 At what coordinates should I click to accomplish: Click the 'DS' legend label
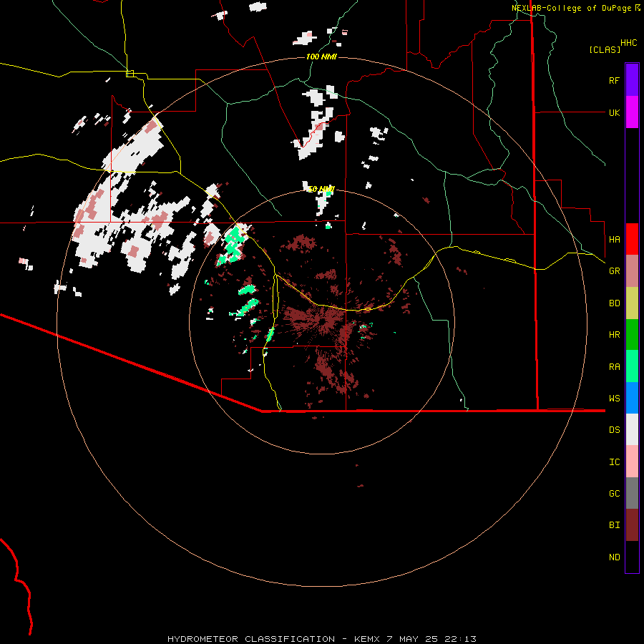(614, 430)
